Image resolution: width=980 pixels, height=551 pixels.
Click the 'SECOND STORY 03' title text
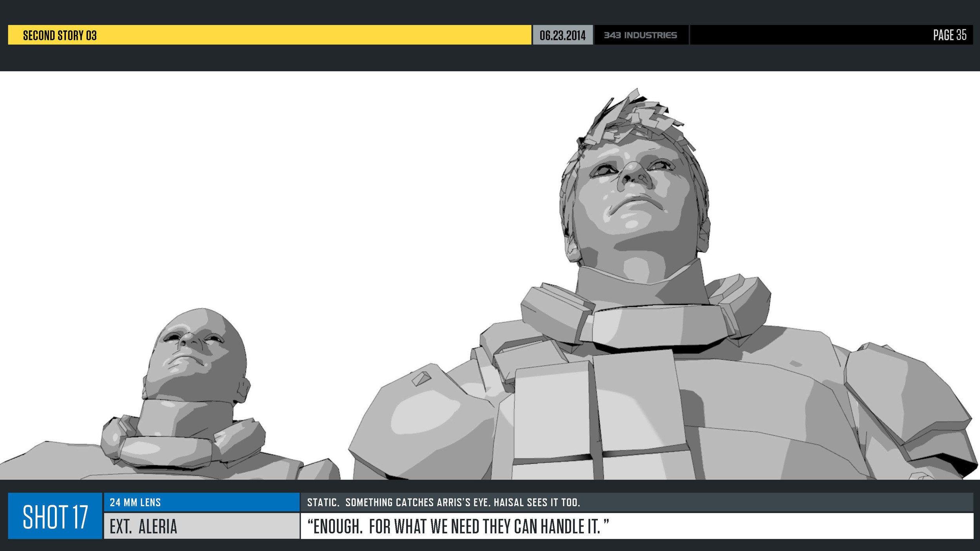pyautogui.click(x=60, y=35)
